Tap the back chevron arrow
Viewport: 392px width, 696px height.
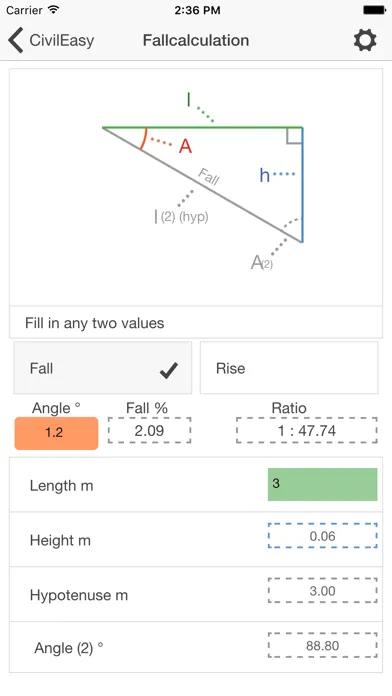(x=16, y=40)
